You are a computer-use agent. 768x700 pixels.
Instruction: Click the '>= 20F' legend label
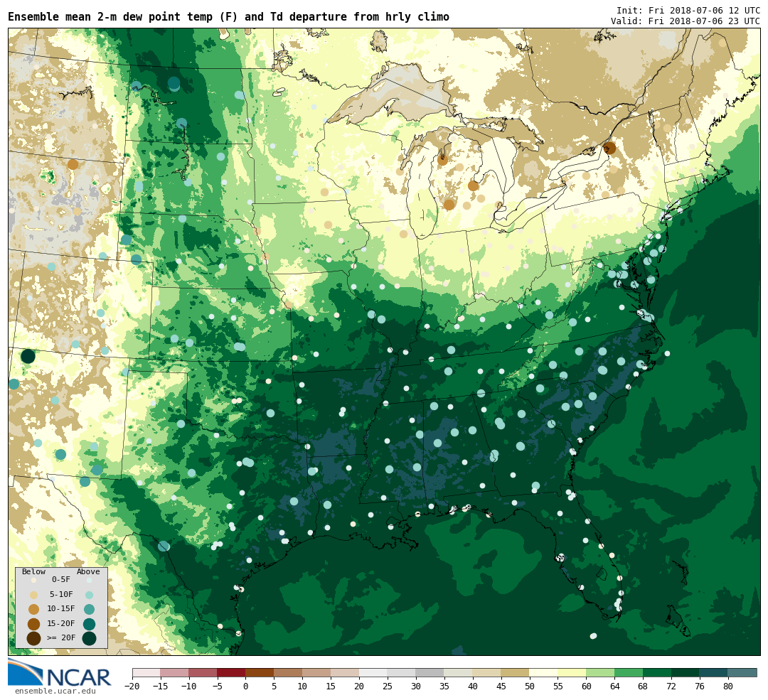click(61, 638)
